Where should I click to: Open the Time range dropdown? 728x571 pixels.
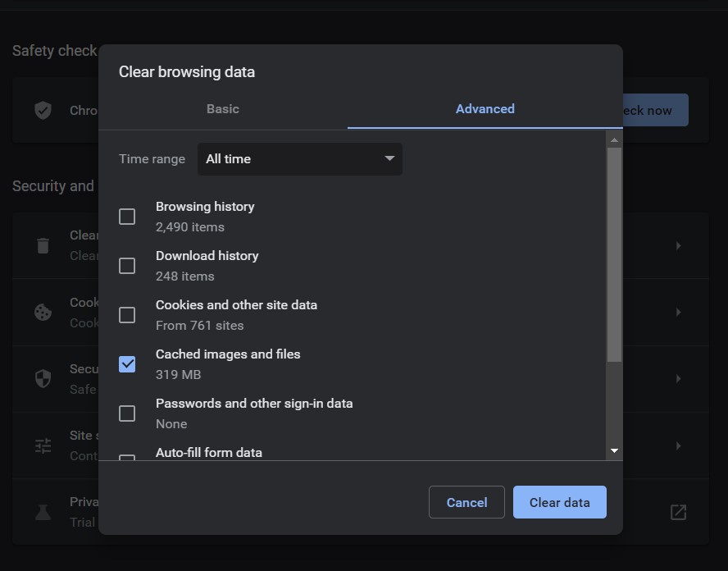pyautogui.click(x=299, y=159)
